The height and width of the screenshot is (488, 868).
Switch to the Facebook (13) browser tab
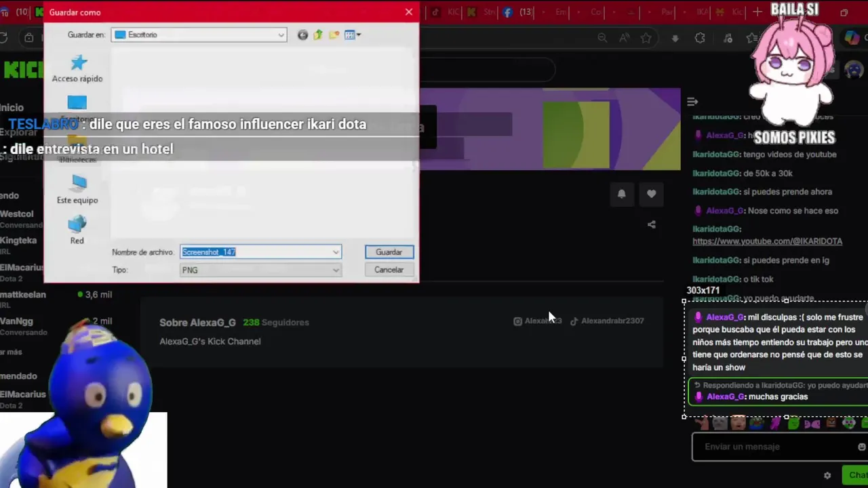[515, 12]
